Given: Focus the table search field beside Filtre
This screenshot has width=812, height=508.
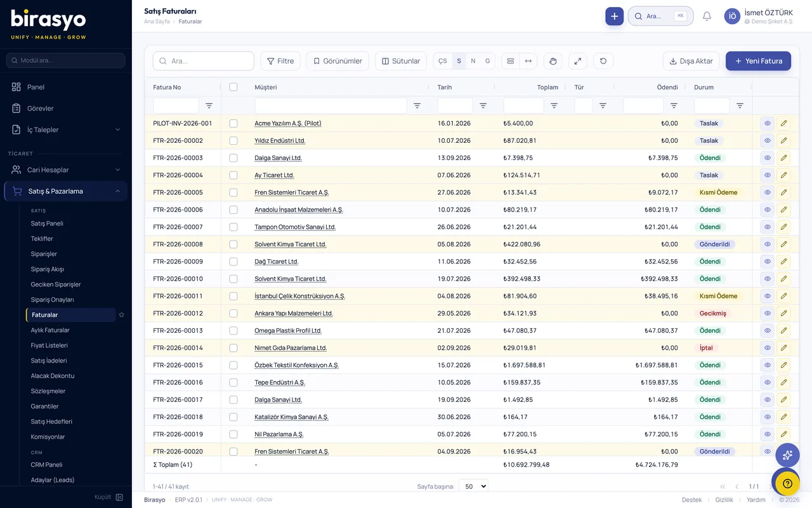Looking at the screenshot, I should click(204, 61).
